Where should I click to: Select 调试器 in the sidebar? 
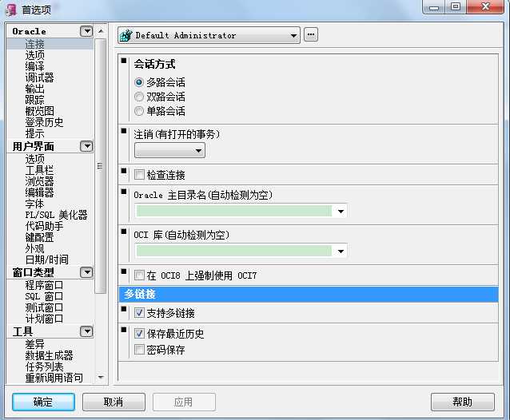coord(39,77)
